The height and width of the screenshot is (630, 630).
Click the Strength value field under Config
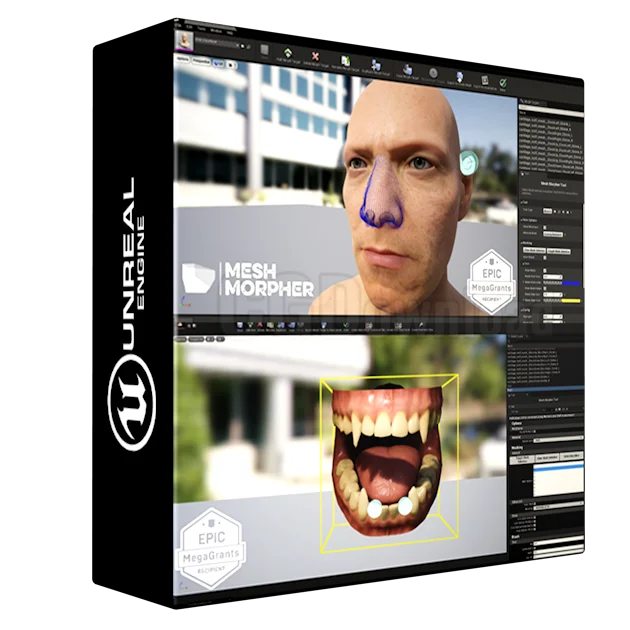552,317
